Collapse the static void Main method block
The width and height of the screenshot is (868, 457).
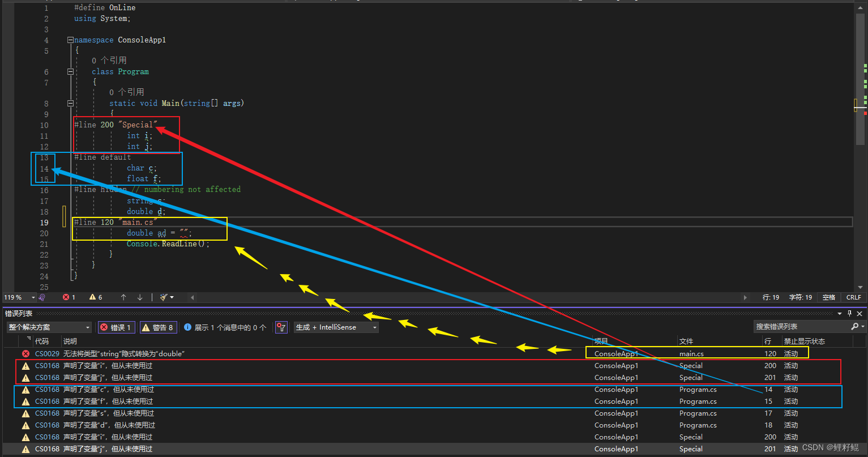pos(70,104)
